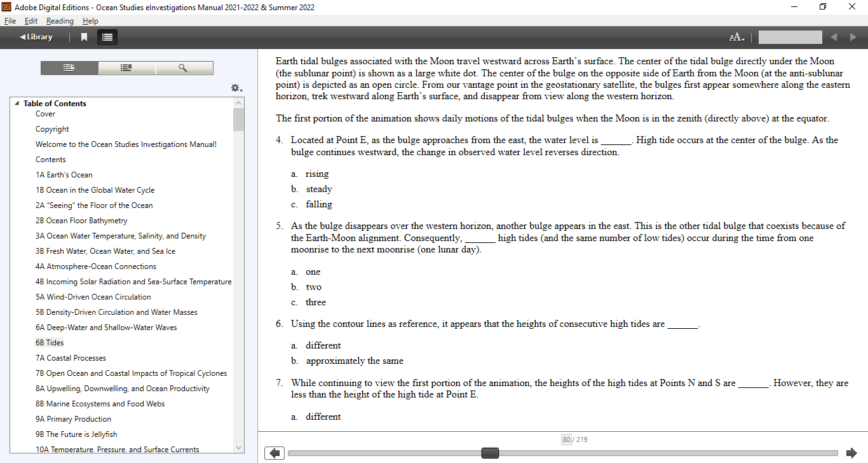Open the File menu
This screenshot has height=463, width=868.
[10, 21]
